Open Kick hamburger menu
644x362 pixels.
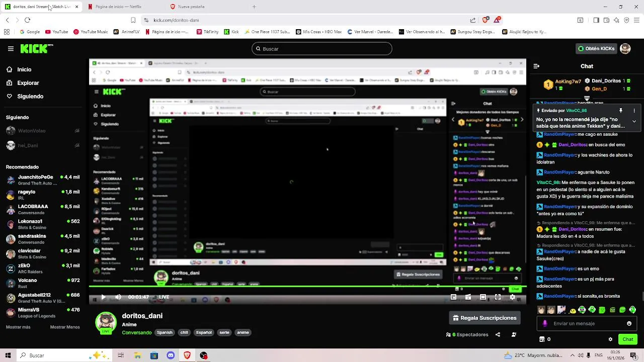[x=11, y=49]
